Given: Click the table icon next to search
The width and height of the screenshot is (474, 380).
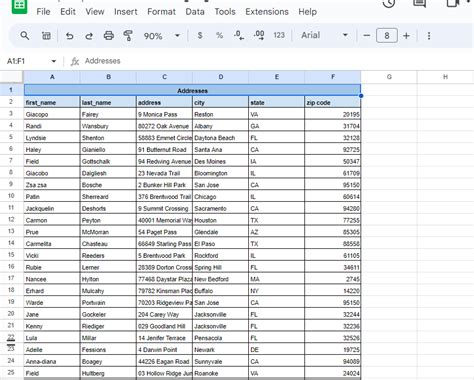Looking at the screenshot, I should click(x=46, y=35).
